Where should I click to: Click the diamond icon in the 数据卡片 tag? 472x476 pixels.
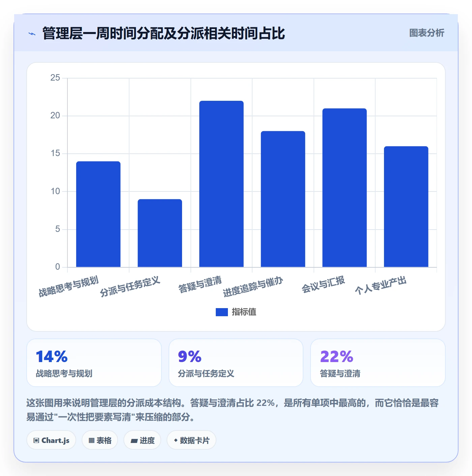(x=176, y=440)
